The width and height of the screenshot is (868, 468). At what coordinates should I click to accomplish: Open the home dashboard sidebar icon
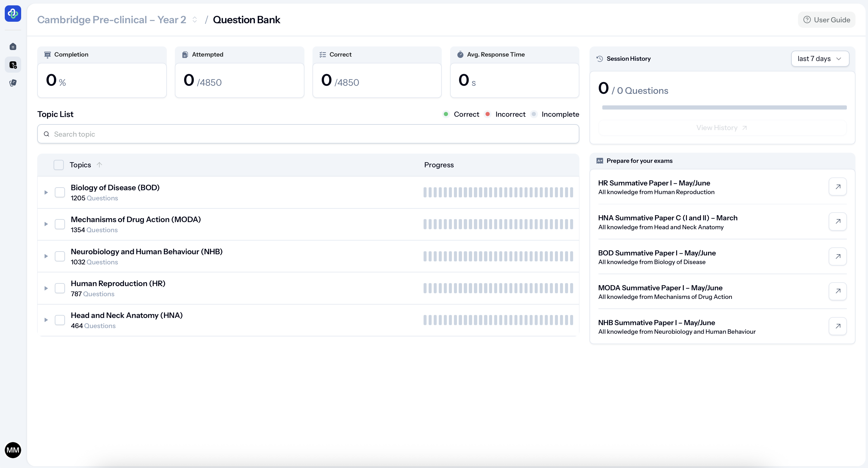coord(13,46)
